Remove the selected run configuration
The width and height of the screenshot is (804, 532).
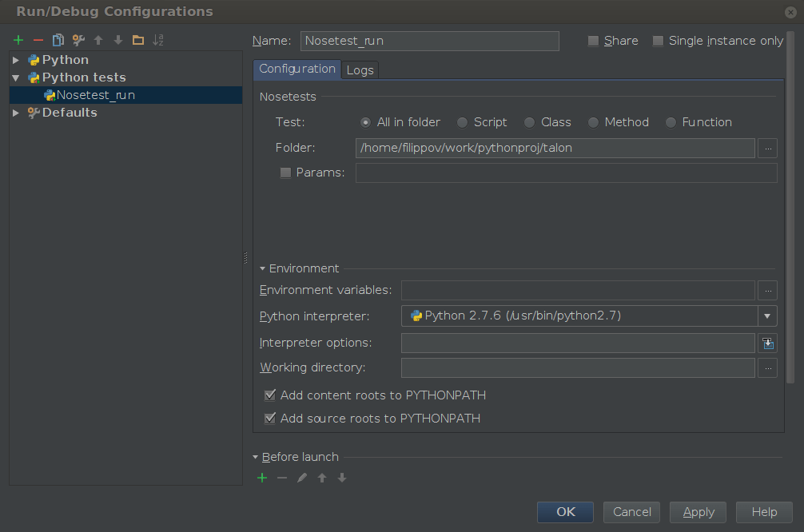point(37,39)
